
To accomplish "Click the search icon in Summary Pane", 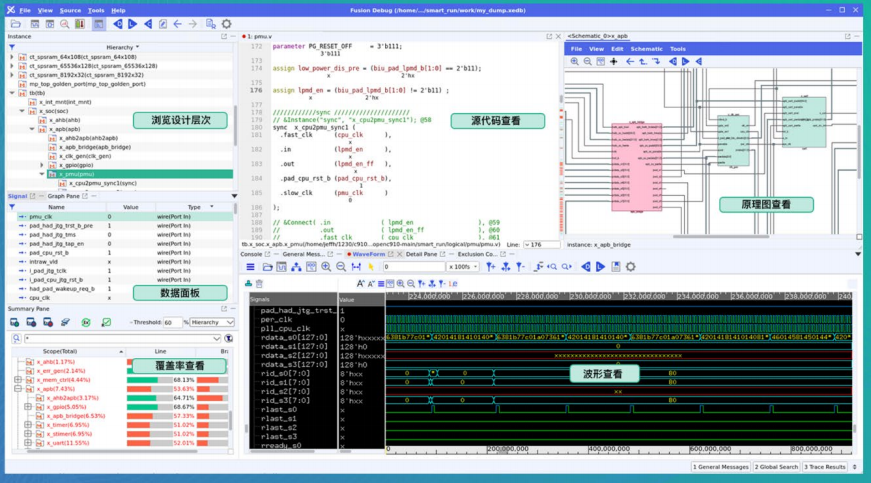I will coord(16,339).
